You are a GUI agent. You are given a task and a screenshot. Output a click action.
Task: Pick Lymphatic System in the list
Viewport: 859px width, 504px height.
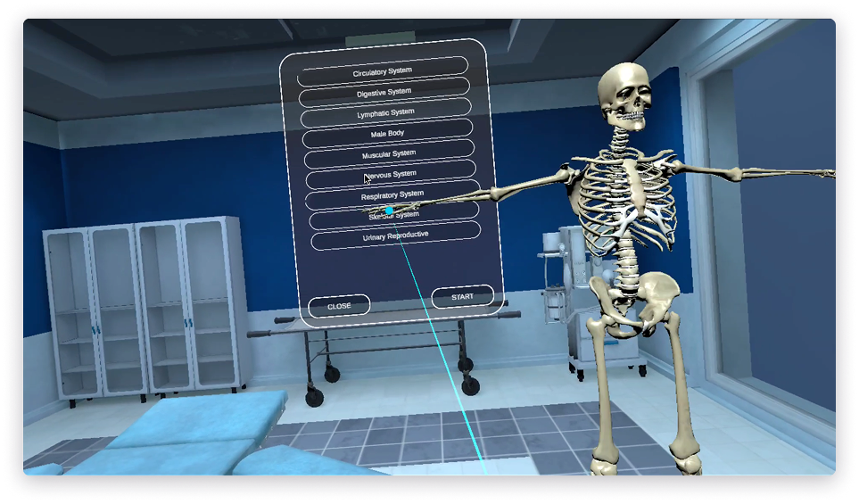pos(385,112)
